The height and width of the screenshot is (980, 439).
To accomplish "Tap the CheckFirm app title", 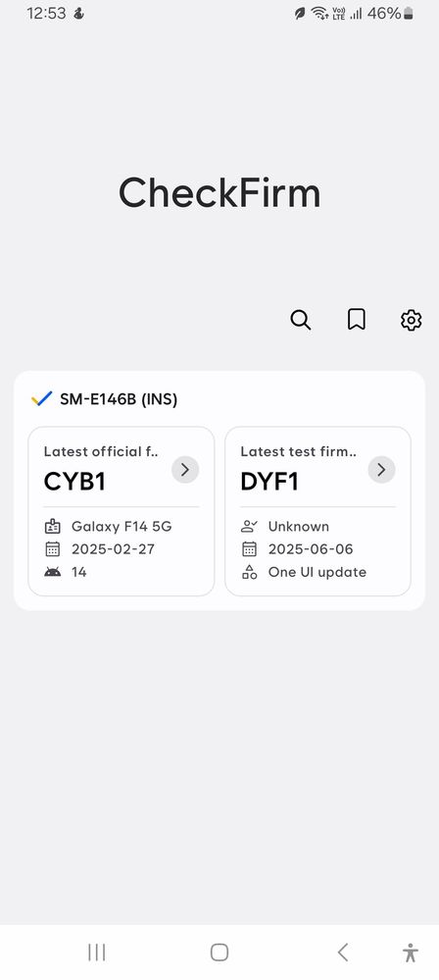I will 219,192.
